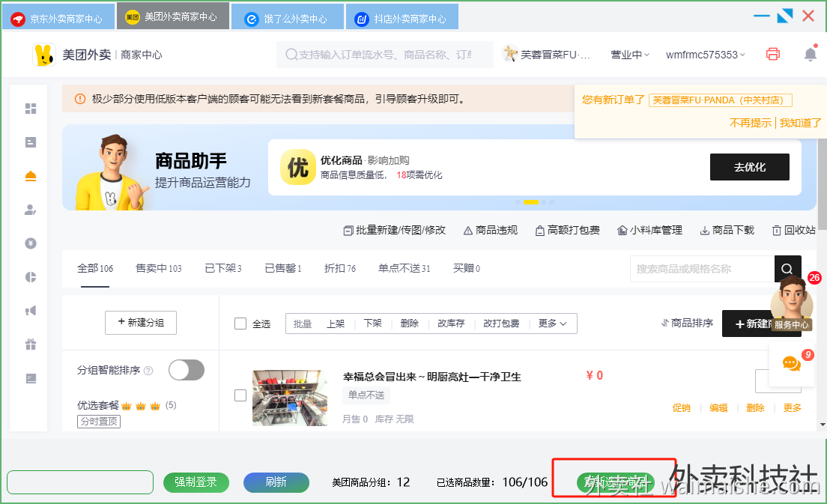The height and width of the screenshot is (504, 827).
Task: Click the 批量新建/传图/修改 icon
Action: (348, 231)
